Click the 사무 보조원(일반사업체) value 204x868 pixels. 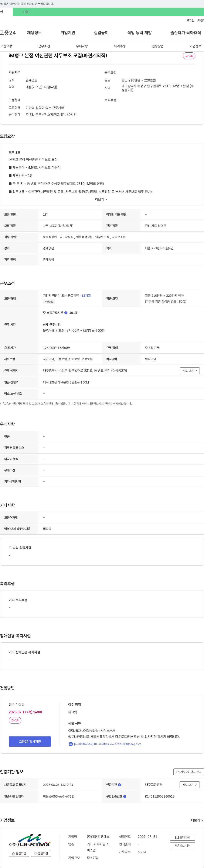tap(58, 226)
